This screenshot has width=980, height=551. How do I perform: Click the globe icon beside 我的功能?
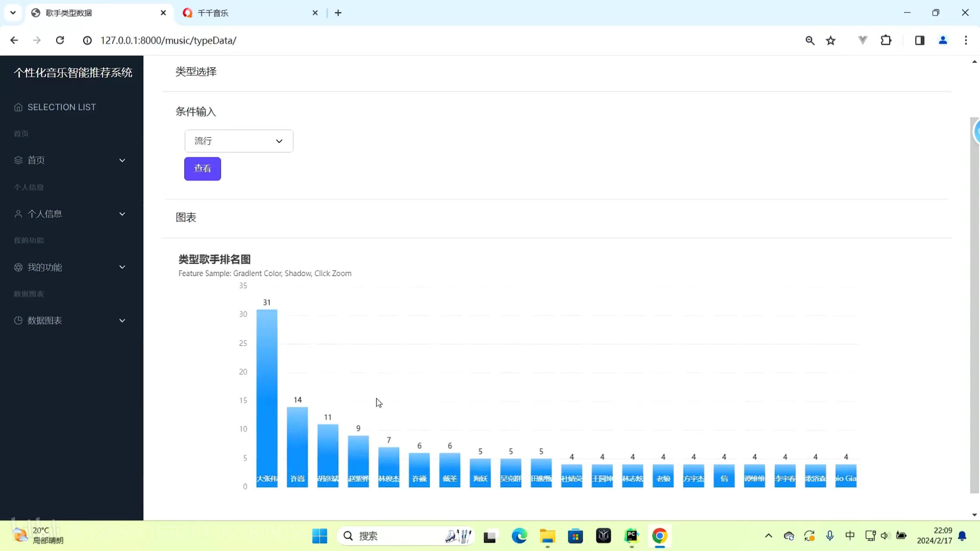tap(18, 267)
